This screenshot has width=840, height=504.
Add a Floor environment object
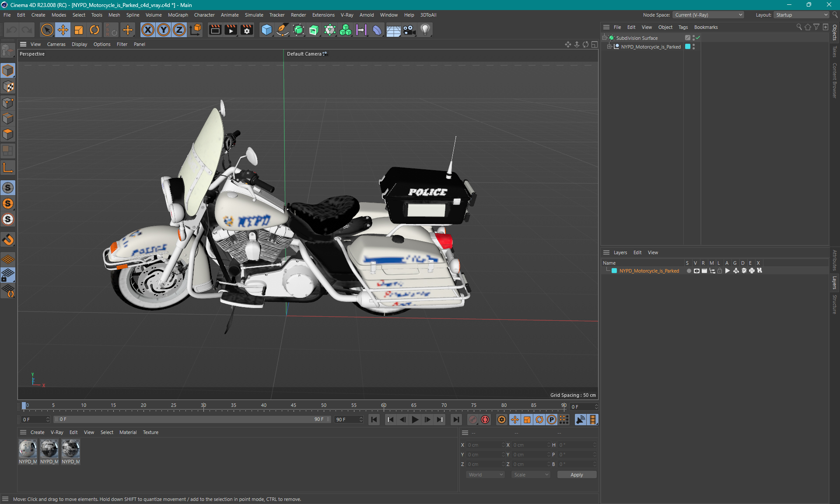[393, 30]
